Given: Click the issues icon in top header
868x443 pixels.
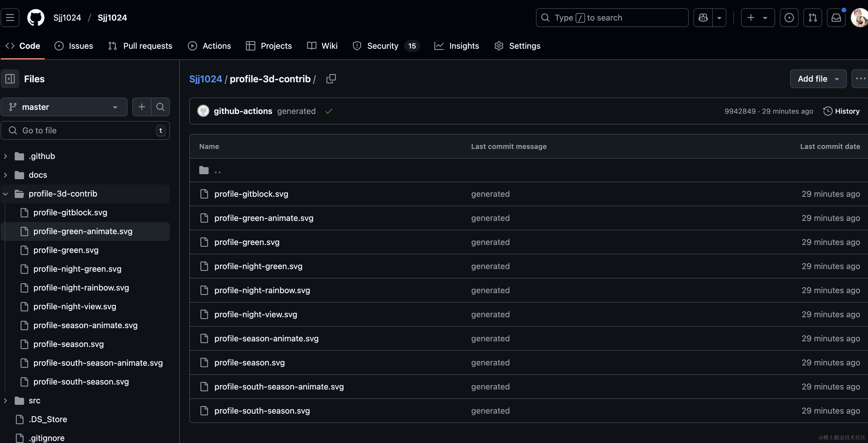Looking at the screenshot, I should point(789,18).
